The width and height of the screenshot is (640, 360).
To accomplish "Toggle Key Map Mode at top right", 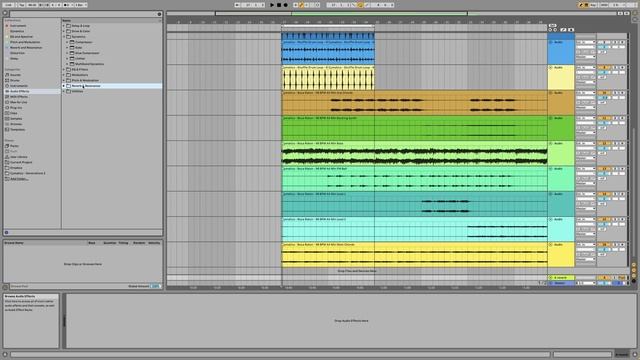I will (x=594, y=5).
